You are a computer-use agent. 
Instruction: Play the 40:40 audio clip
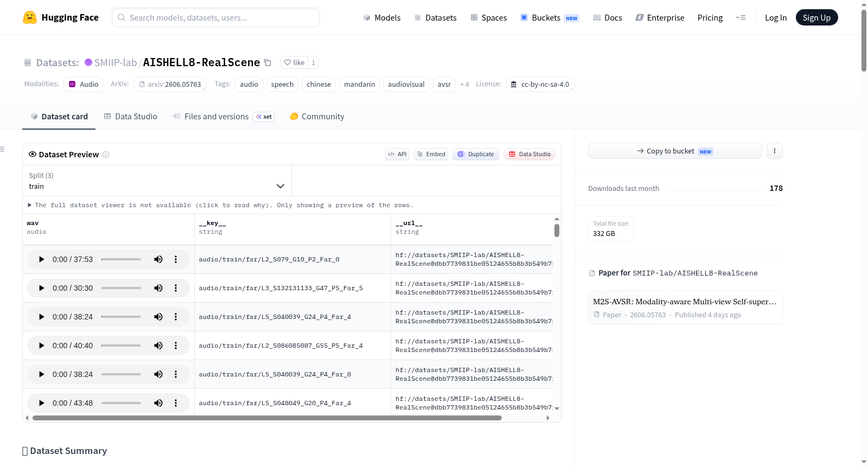click(x=41, y=346)
